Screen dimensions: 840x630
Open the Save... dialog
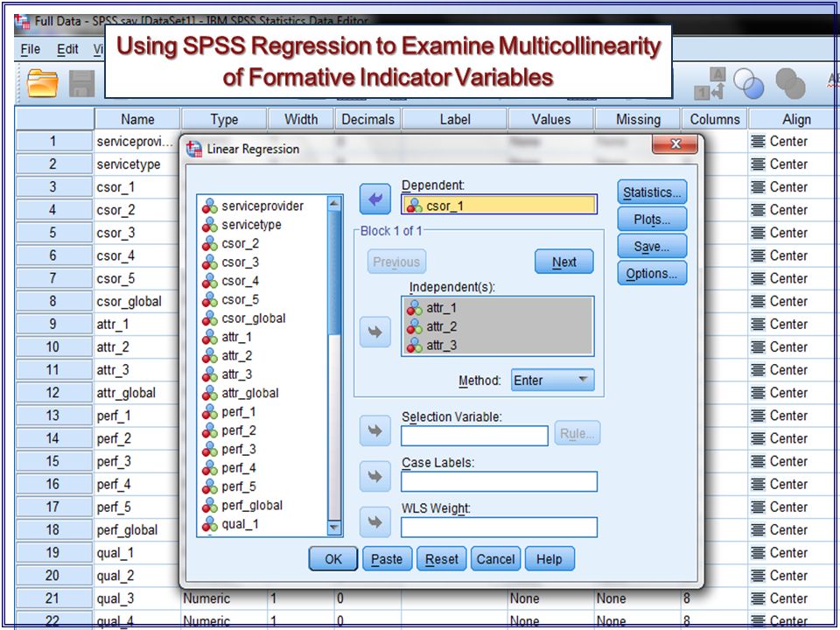[651, 247]
